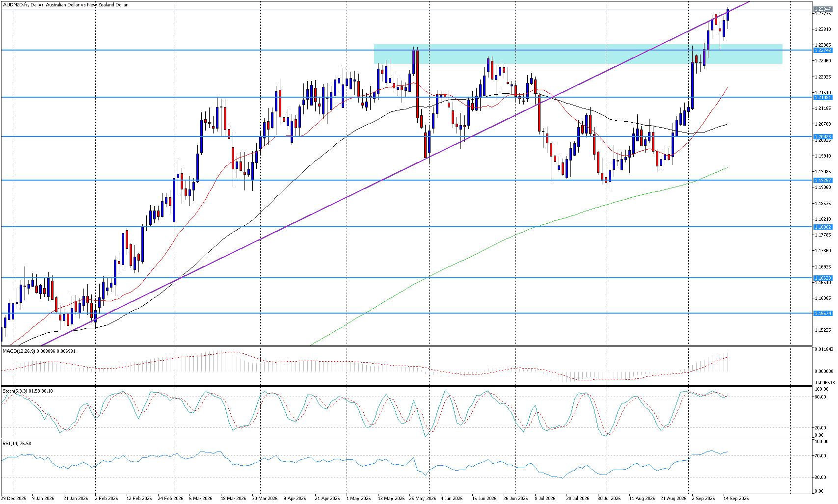Click the blue level label 1.21481
The height and width of the screenshot is (504, 838).
tap(823, 98)
